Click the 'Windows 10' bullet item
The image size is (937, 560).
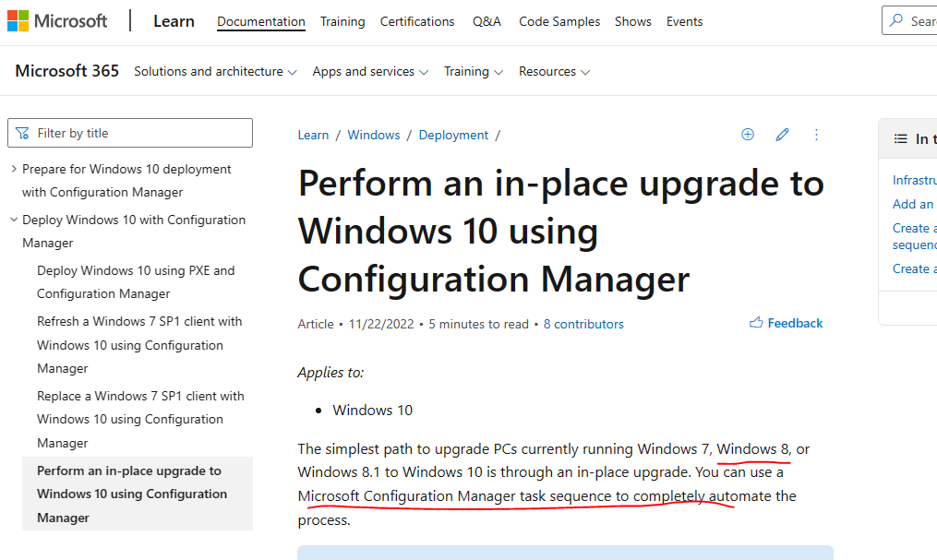(x=372, y=411)
